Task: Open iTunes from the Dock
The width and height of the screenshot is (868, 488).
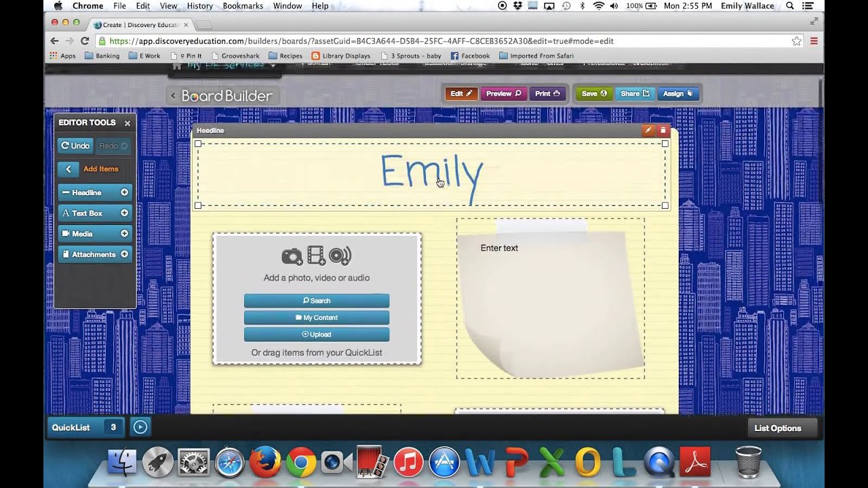Action: pyautogui.click(x=408, y=464)
